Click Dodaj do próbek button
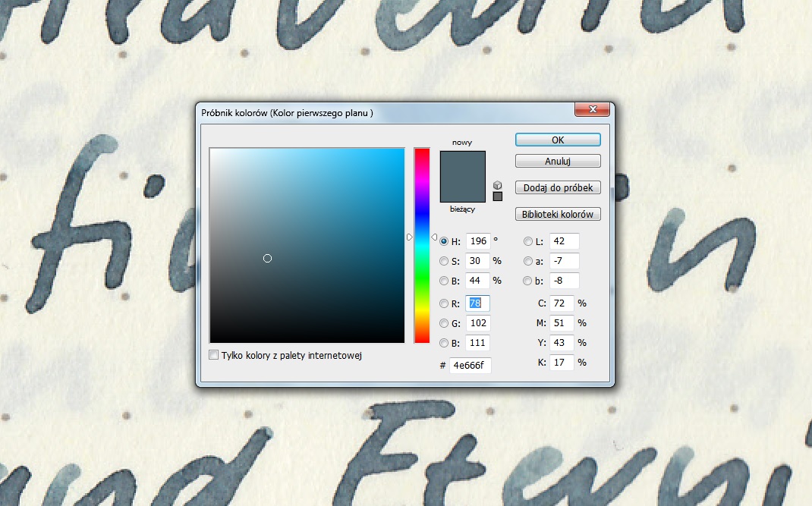The width and height of the screenshot is (812, 506). pyautogui.click(x=558, y=187)
